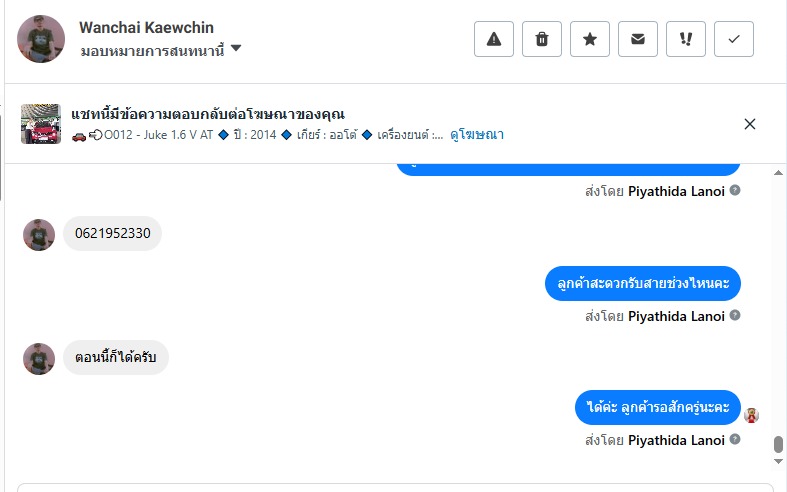Viewport: 787px width, 492px height.
Task: Click the message input box at bottom
Action: [x=395, y=487]
